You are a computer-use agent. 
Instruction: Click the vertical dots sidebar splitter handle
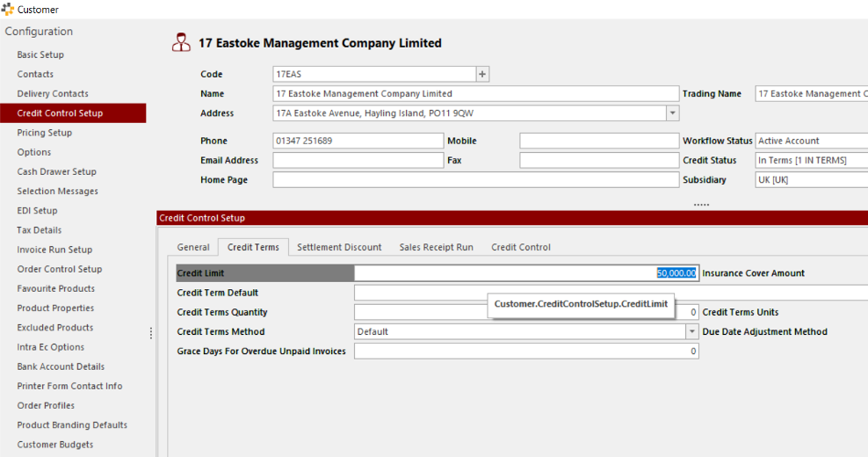click(x=150, y=333)
